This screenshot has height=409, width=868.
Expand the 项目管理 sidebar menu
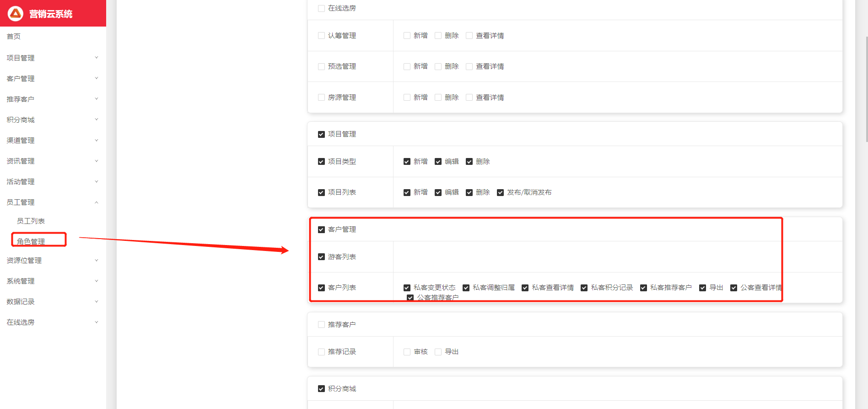click(53, 58)
